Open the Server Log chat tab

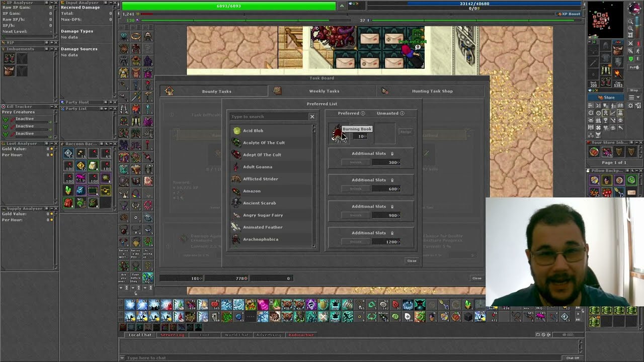tap(172, 335)
